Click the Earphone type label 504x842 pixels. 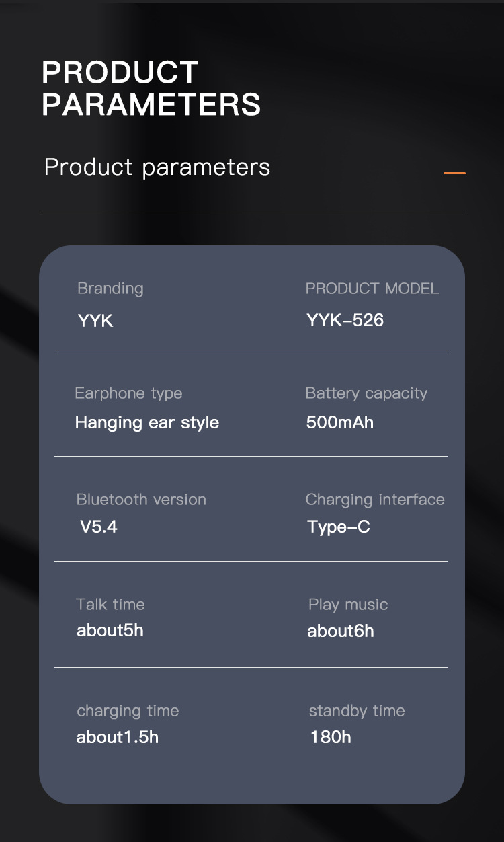pos(128,393)
